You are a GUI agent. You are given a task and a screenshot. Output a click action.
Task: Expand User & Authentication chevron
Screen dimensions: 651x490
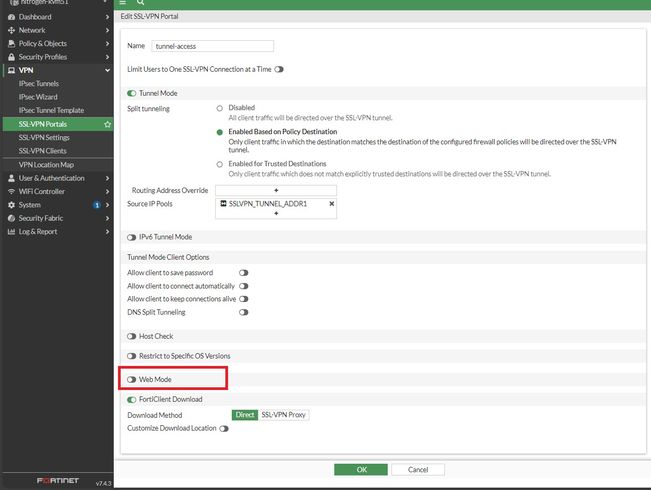point(108,178)
